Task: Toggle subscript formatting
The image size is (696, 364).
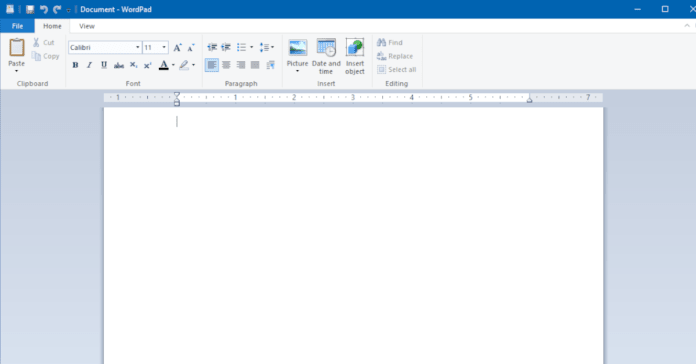Action: click(x=133, y=65)
